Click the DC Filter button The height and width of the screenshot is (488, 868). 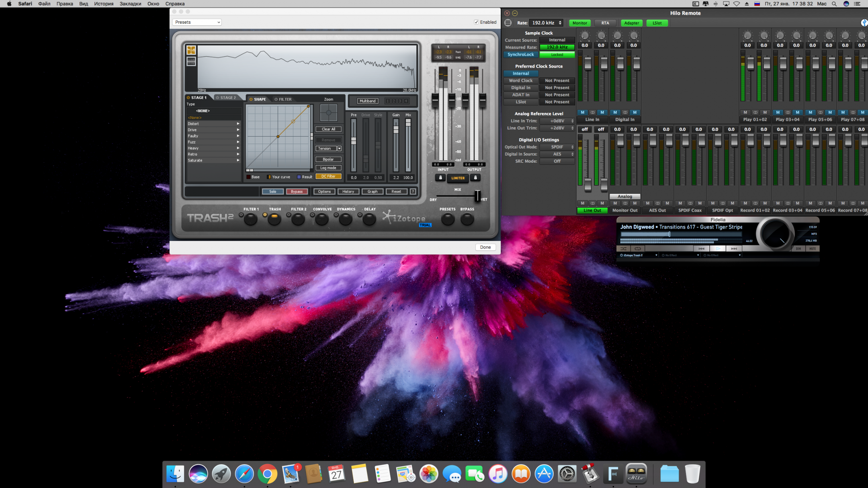tap(328, 176)
